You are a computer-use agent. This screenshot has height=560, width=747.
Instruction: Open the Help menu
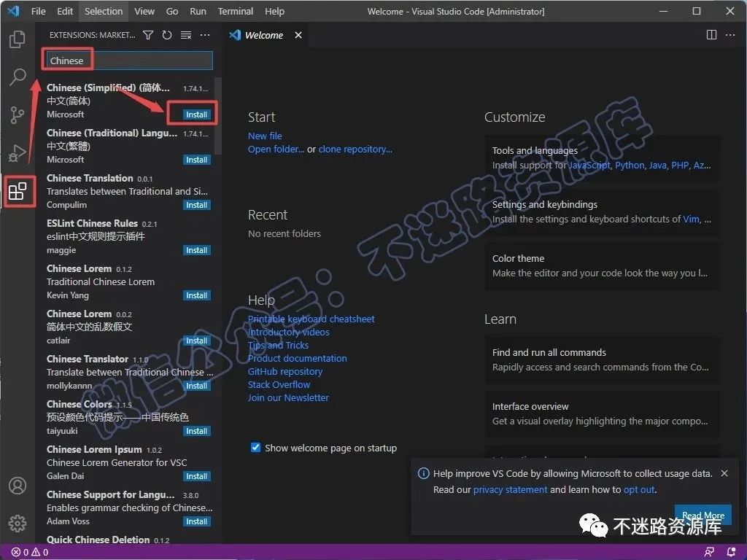pos(274,12)
